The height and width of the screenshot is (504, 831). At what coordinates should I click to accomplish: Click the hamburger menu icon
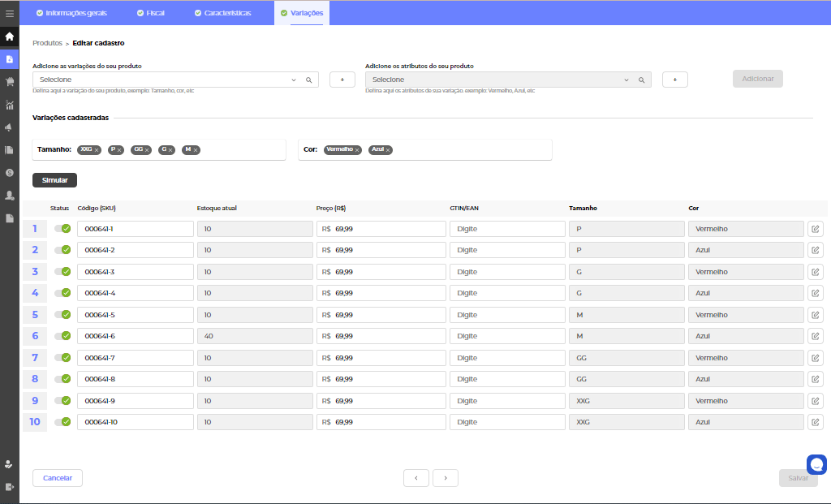(x=9, y=13)
